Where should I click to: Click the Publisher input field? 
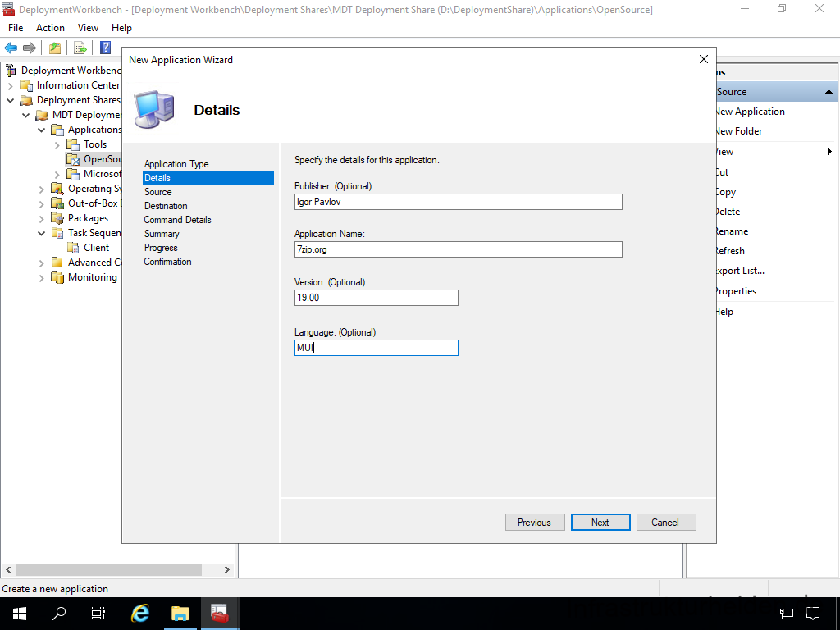458,202
